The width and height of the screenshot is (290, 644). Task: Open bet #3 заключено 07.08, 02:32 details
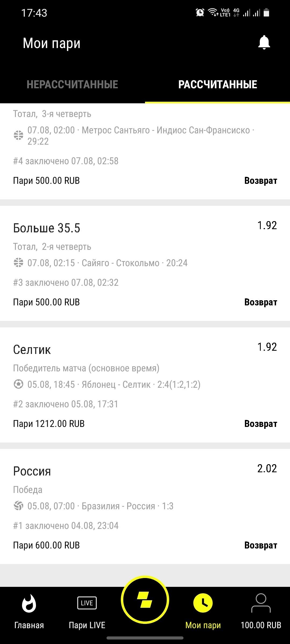pos(66,283)
